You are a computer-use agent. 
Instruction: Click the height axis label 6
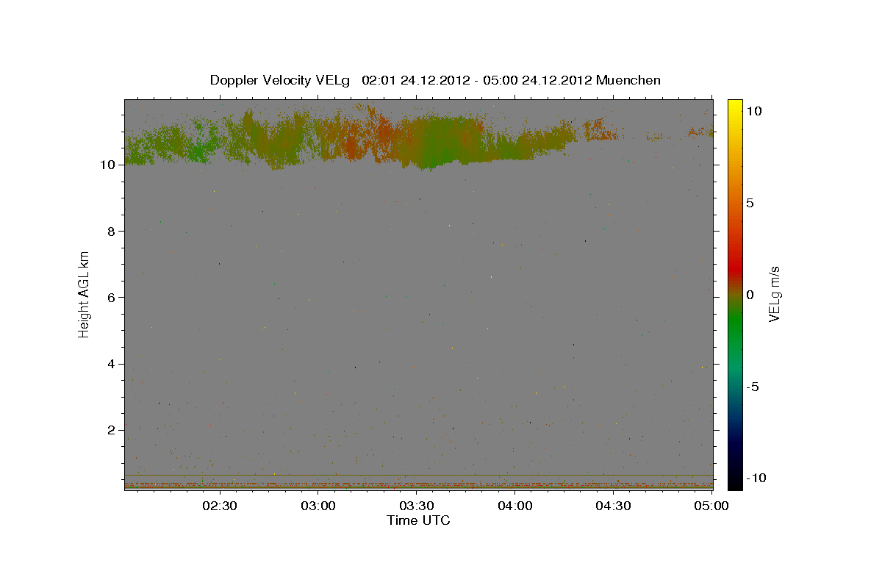tap(112, 297)
